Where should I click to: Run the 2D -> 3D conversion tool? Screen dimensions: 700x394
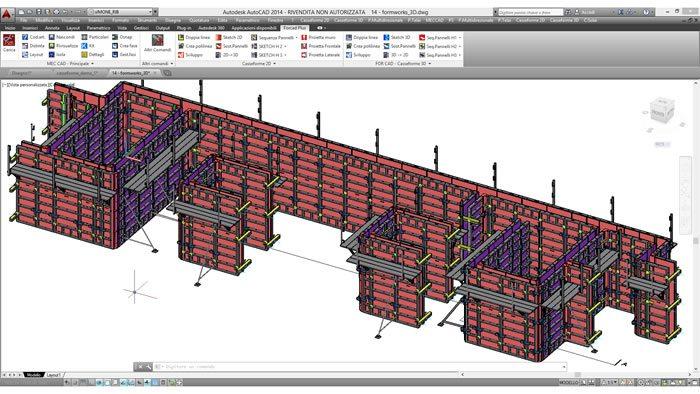point(227,55)
